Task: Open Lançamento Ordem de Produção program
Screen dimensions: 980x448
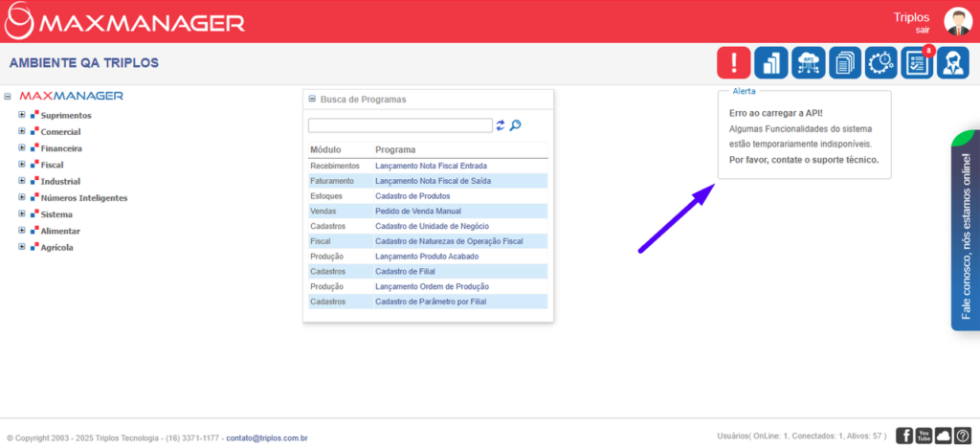Action: (432, 286)
